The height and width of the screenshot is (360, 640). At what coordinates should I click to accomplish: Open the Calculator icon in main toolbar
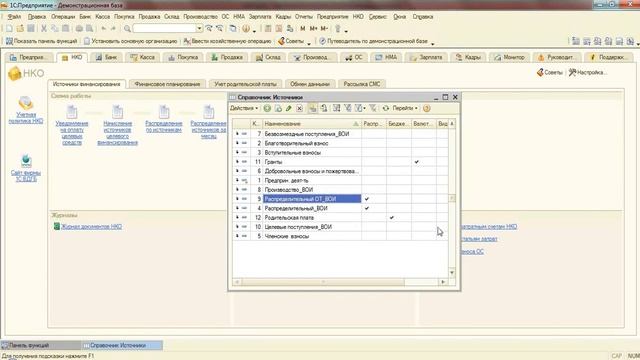(268, 29)
